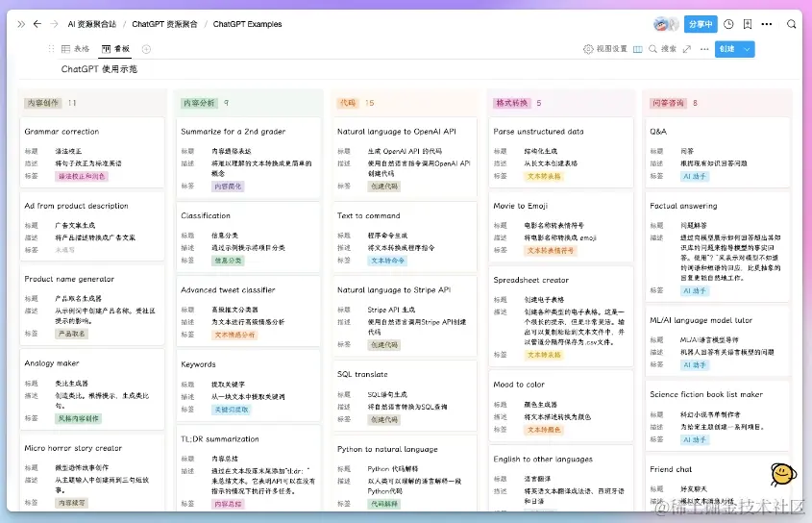Expand the sidebar with double-chevron icon

21,24
